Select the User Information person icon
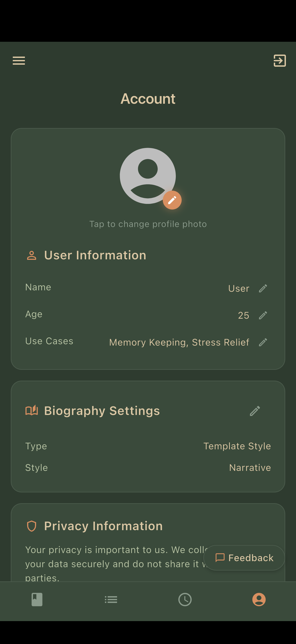 pos(31,255)
